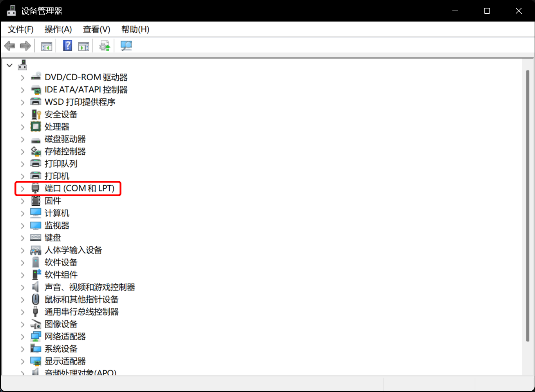This screenshot has width=535, height=392.
Task: Collapse the root computer node
Action: pos(10,65)
